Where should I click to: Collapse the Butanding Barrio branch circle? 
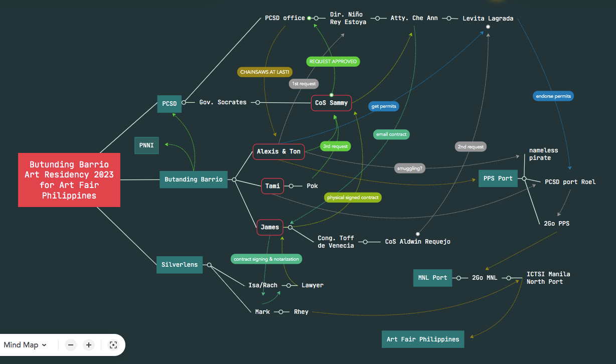point(234,179)
